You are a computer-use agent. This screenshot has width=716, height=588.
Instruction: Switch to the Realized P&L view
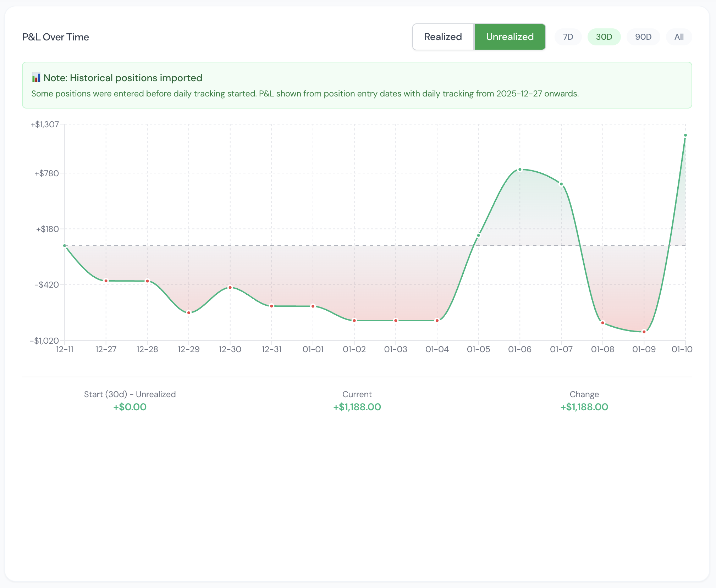pos(443,37)
